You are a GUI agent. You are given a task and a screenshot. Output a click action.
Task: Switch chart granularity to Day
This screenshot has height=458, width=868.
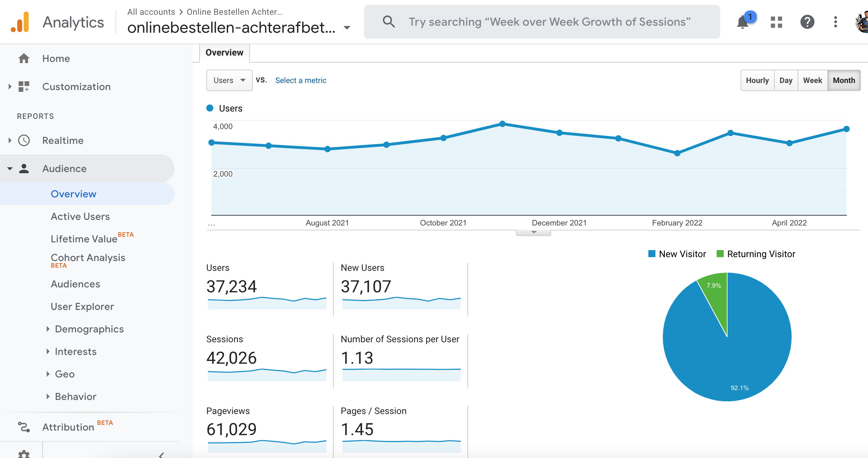click(x=786, y=80)
